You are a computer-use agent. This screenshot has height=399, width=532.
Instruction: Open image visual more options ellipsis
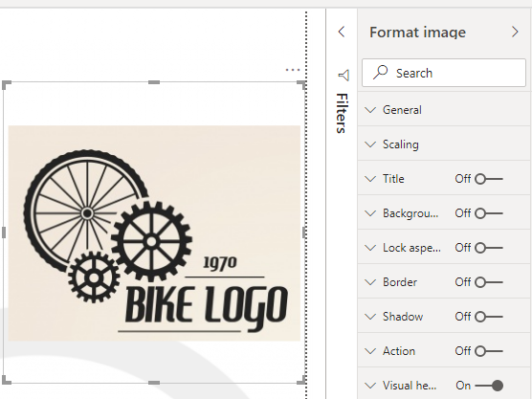(293, 70)
